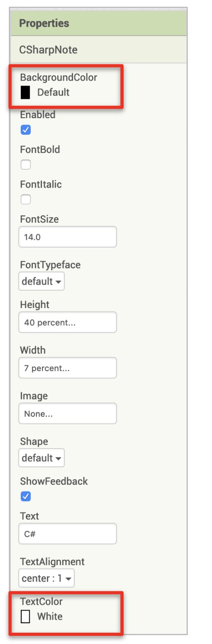Viewport: 212px width, 644px height.
Task: Click the Image field showing None
Action: [68, 414]
